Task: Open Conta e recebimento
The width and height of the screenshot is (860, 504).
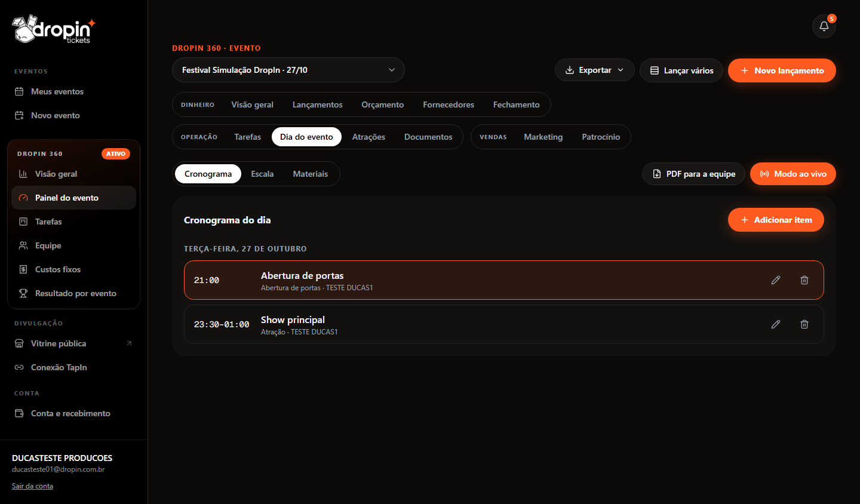Action: (74, 413)
